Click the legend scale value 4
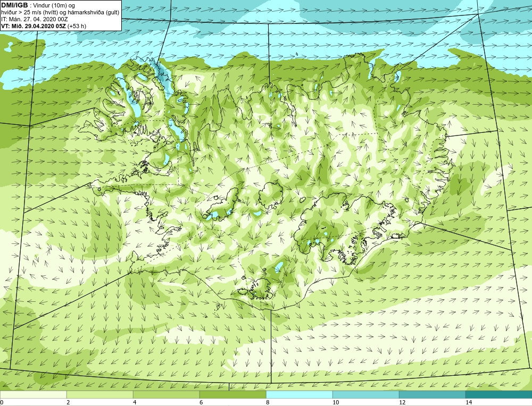 click(x=135, y=402)
